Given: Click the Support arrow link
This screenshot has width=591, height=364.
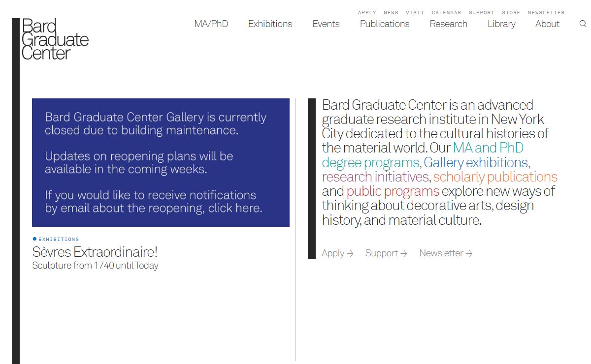Looking at the screenshot, I should coord(386,253).
